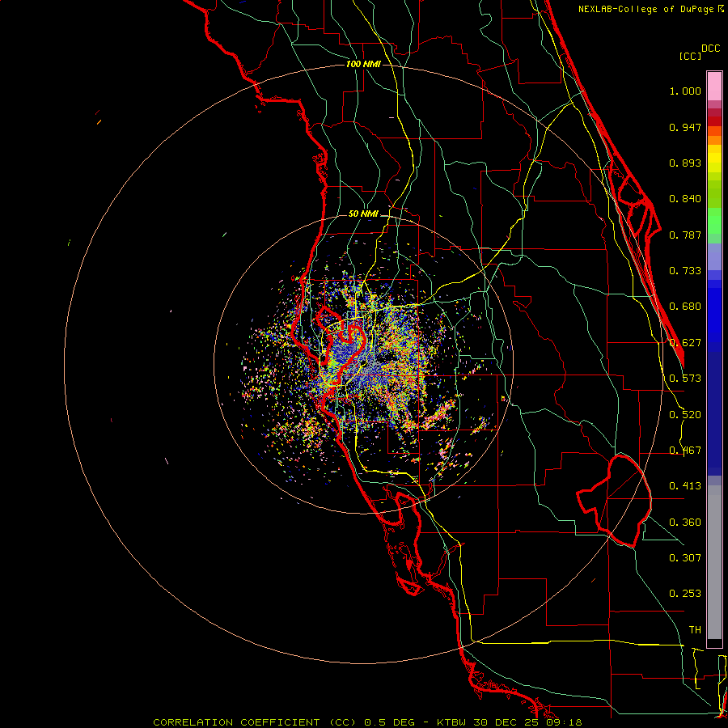Image resolution: width=728 pixels, height=728 pixels.
Task: Pick the yellow segment of color bar
Action: point(714,159)
